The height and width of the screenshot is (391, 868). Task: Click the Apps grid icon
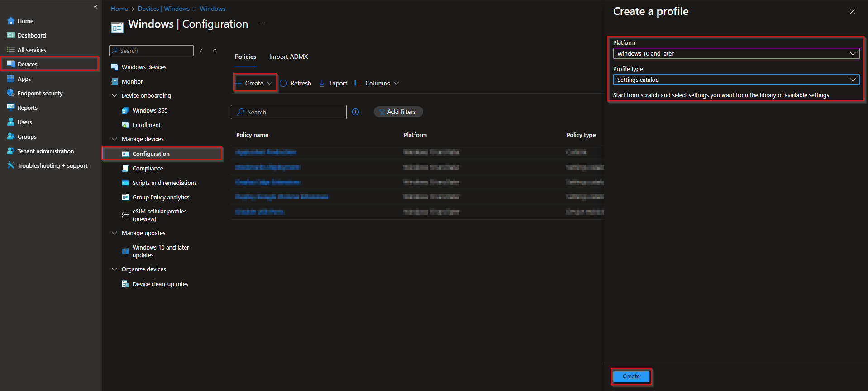(11, 79)
